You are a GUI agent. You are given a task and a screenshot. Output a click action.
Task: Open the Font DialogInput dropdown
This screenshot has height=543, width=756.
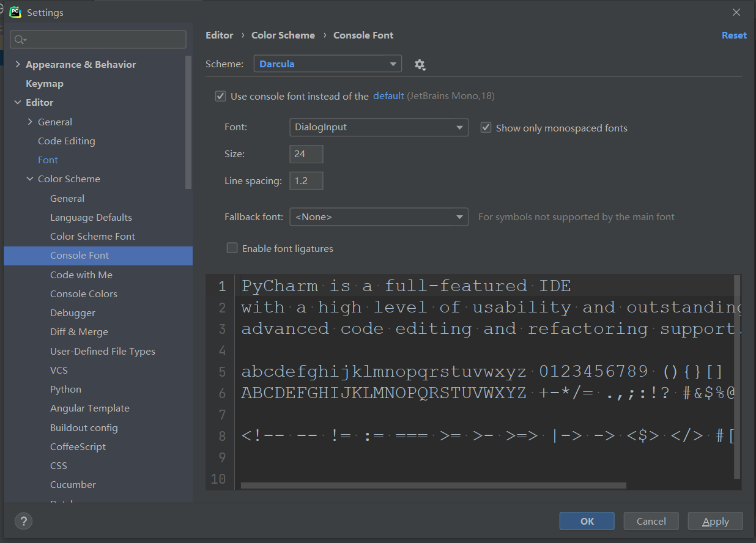tap(379, 127)
